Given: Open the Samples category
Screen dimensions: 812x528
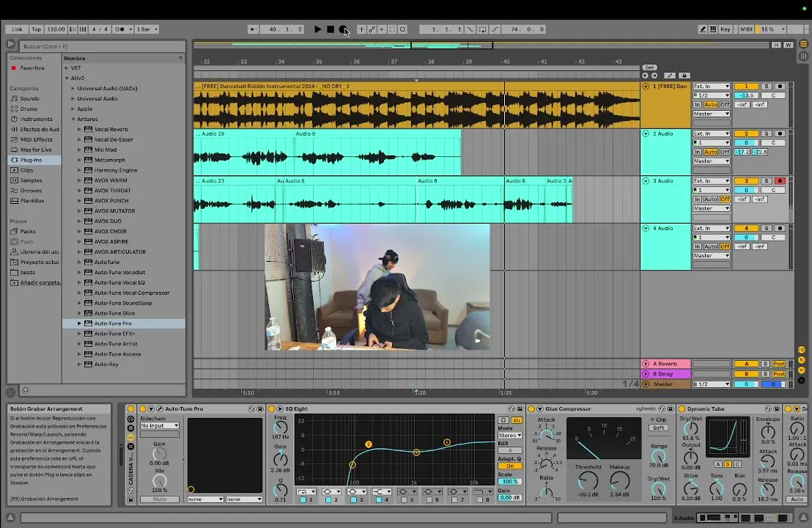Looking at the screenshot, I should (31, 180).
